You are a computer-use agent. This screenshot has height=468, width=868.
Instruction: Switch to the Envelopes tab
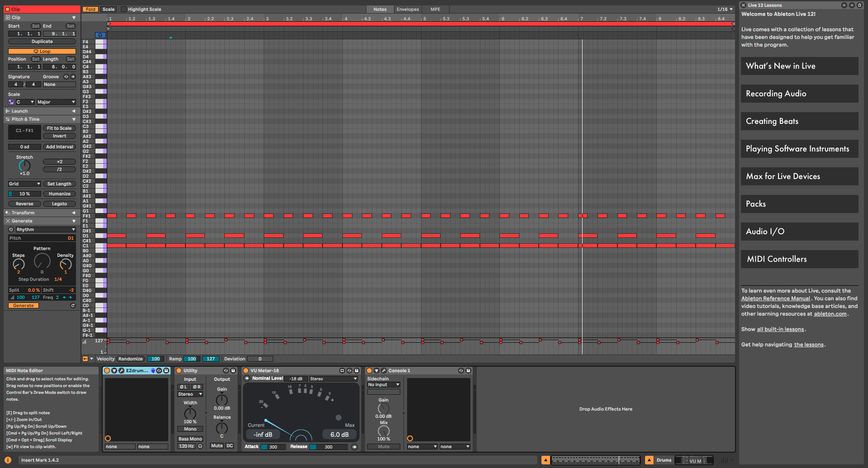pos(408,9)
